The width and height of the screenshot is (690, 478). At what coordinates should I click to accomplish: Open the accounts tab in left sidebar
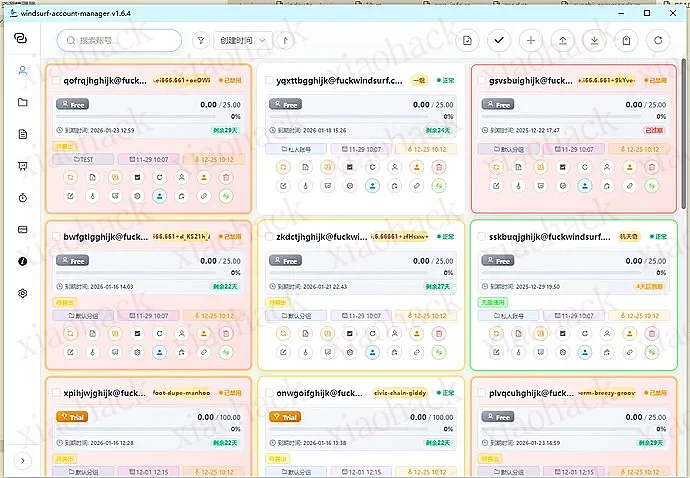coord(22,71)
